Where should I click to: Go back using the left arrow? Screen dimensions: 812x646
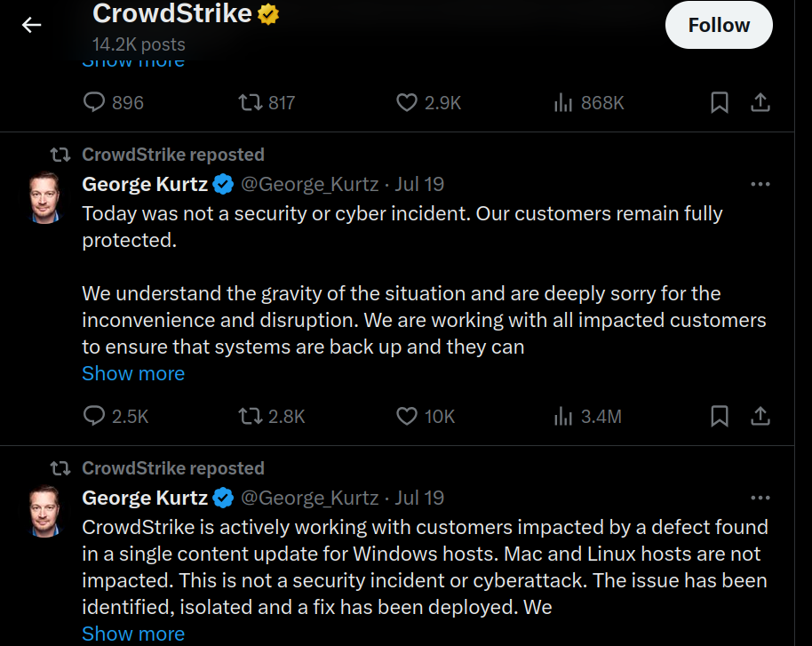pyautogui.click(x=31, y=24)
